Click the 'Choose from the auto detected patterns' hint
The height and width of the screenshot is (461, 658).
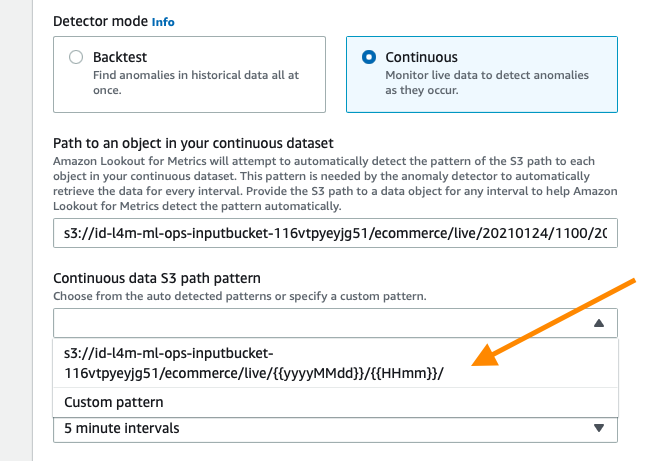pos(240,296)
